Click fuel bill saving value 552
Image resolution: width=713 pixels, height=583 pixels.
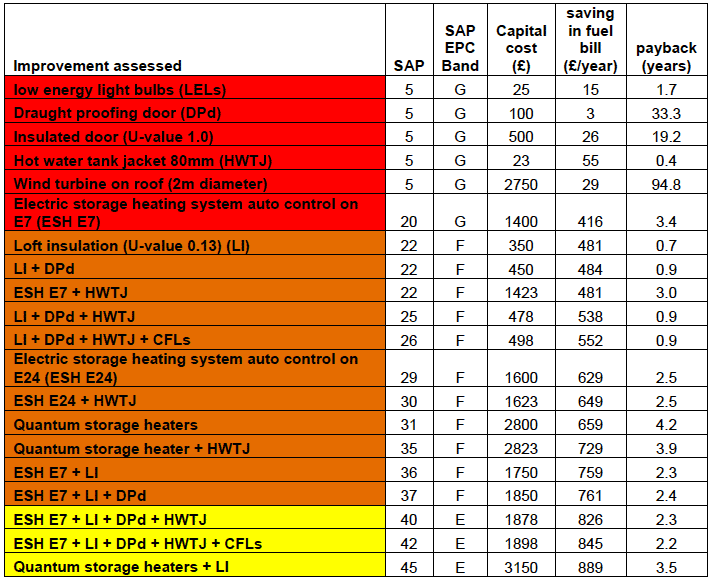590,341
